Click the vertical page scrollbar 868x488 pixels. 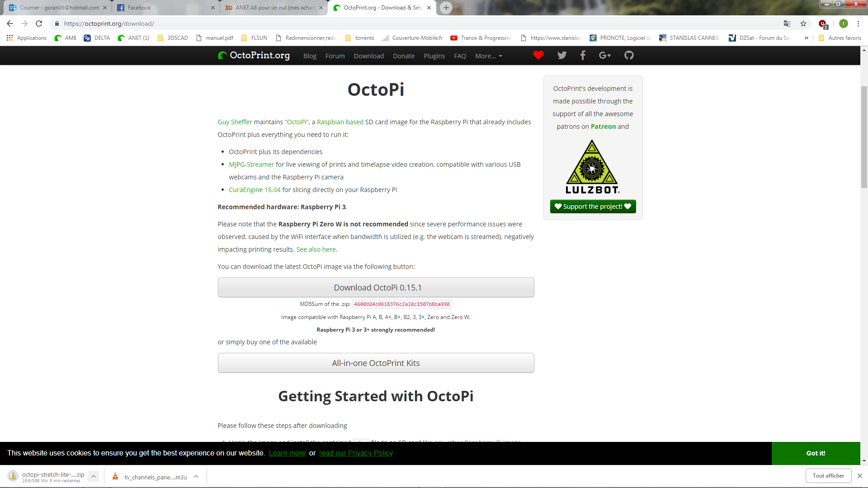coord(864,136)
